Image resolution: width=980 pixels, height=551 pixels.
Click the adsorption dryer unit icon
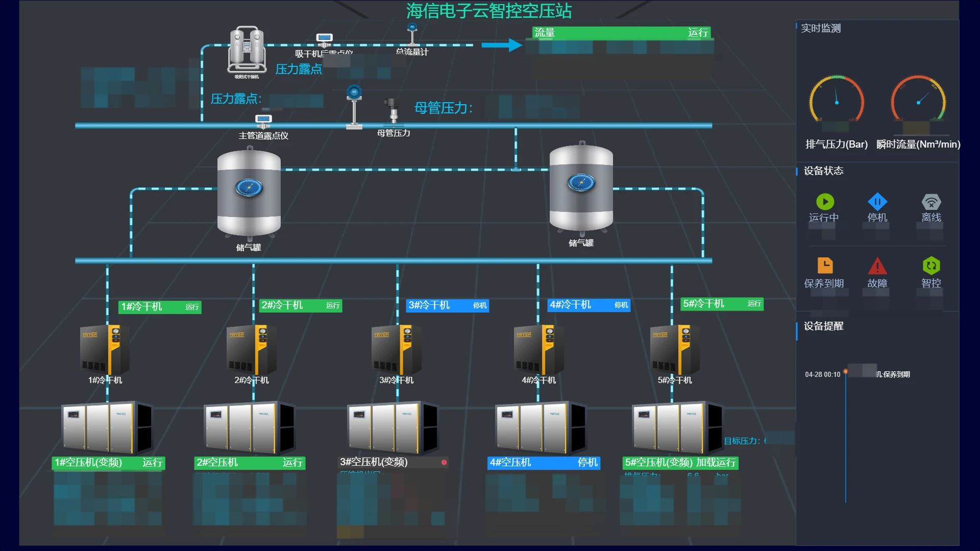coord(247,50)
